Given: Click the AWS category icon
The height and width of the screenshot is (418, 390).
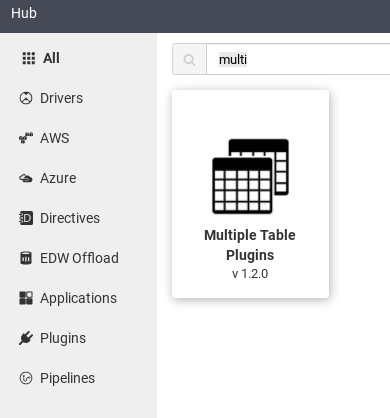Looking at the screenshot, I should (26, 138).
